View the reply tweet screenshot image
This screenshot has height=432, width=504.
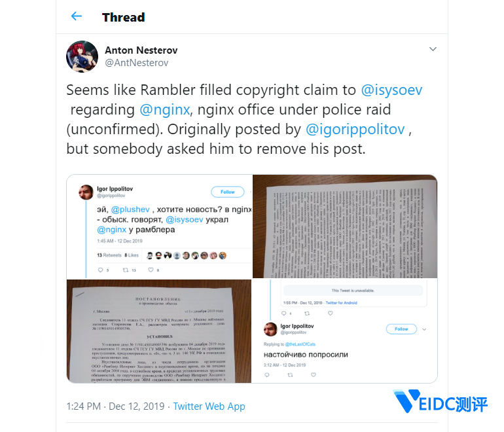[345, 331]
